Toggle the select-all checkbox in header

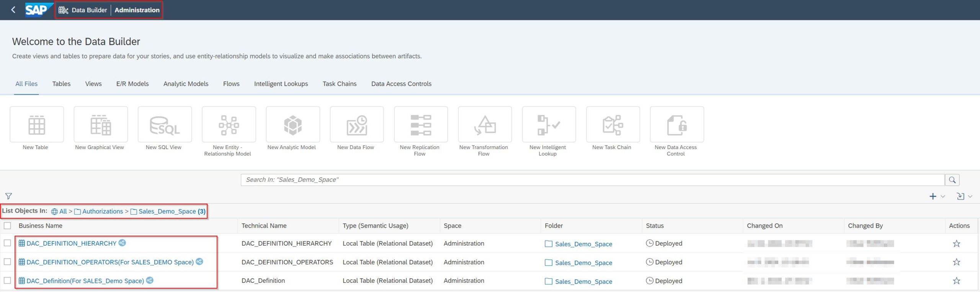(7, 226)
